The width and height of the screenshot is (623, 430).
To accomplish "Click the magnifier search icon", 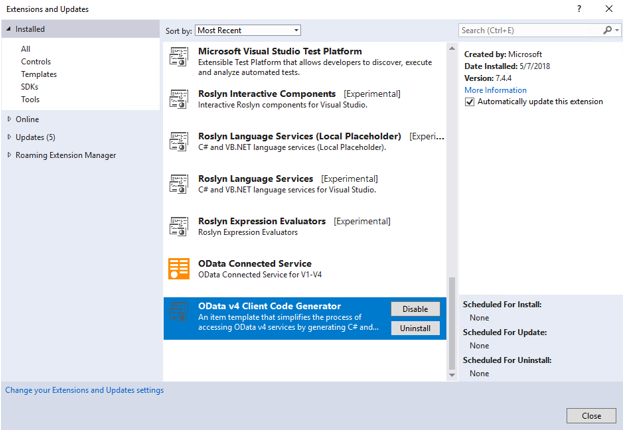I will 607,30.
